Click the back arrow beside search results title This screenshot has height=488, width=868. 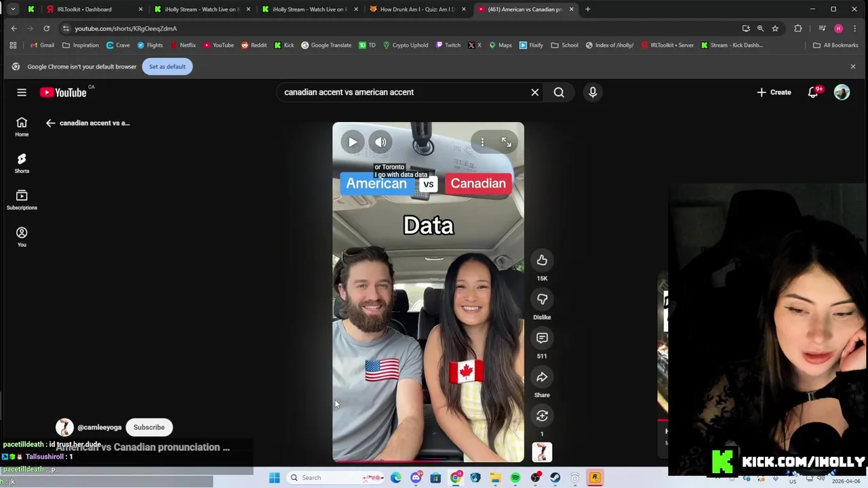[x=50, y=123]
